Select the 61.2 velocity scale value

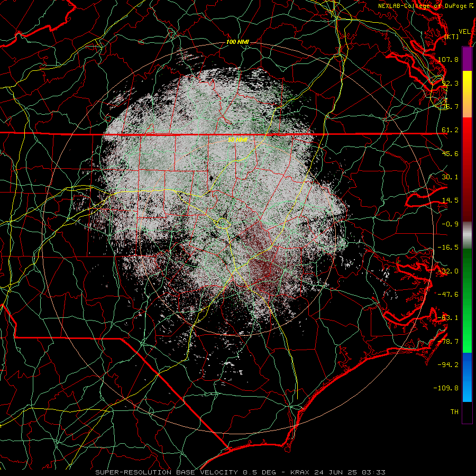click(450, 130)
